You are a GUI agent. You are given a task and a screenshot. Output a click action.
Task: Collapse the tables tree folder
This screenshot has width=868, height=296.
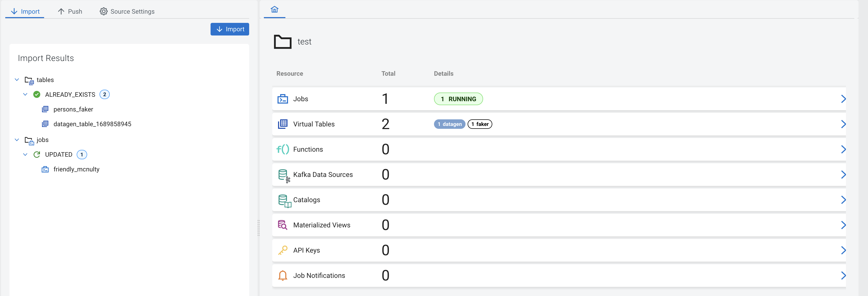pos(17,80)
